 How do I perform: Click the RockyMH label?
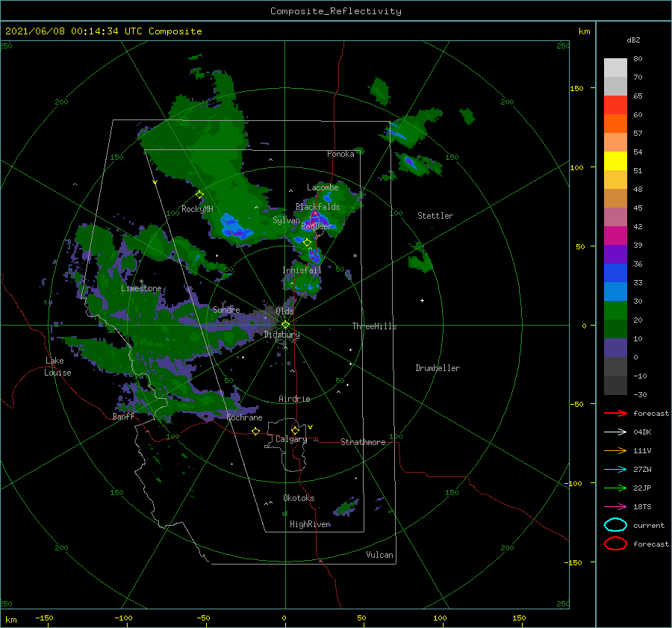pyautogui.click(x=197, y=209)
